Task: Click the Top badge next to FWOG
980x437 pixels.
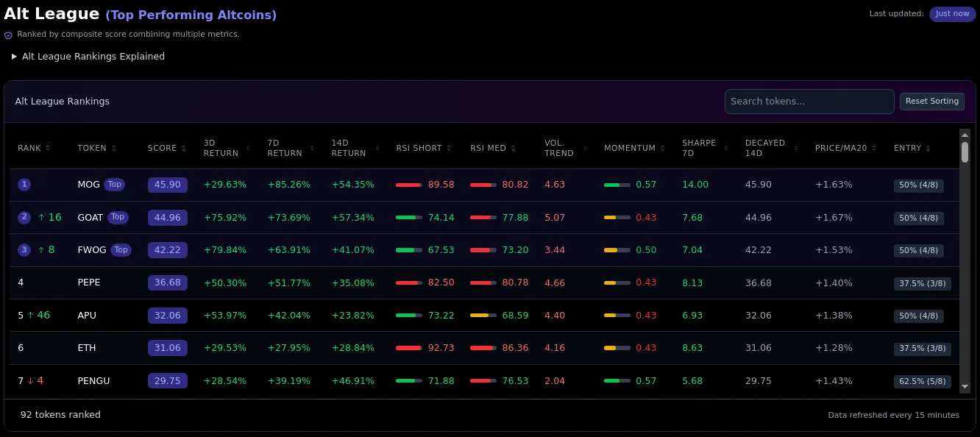Action: point(121,250)
